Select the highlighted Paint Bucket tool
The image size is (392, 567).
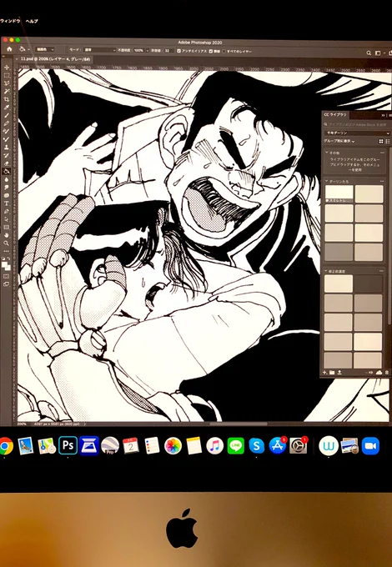click(x=7, y=171)
